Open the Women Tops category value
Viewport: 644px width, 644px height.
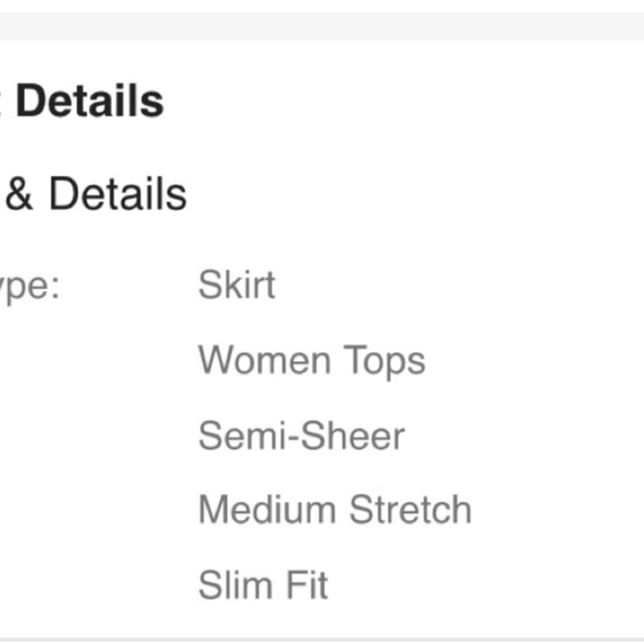tap(312, 361)
